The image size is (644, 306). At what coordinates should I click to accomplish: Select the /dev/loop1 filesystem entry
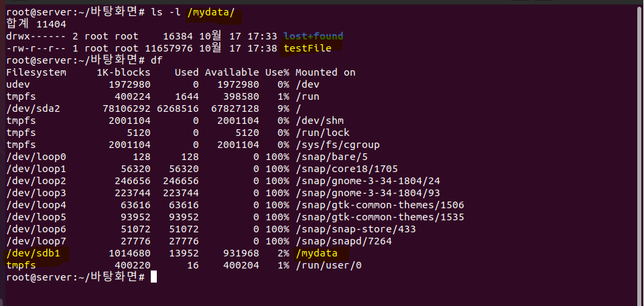coord(36,169)
